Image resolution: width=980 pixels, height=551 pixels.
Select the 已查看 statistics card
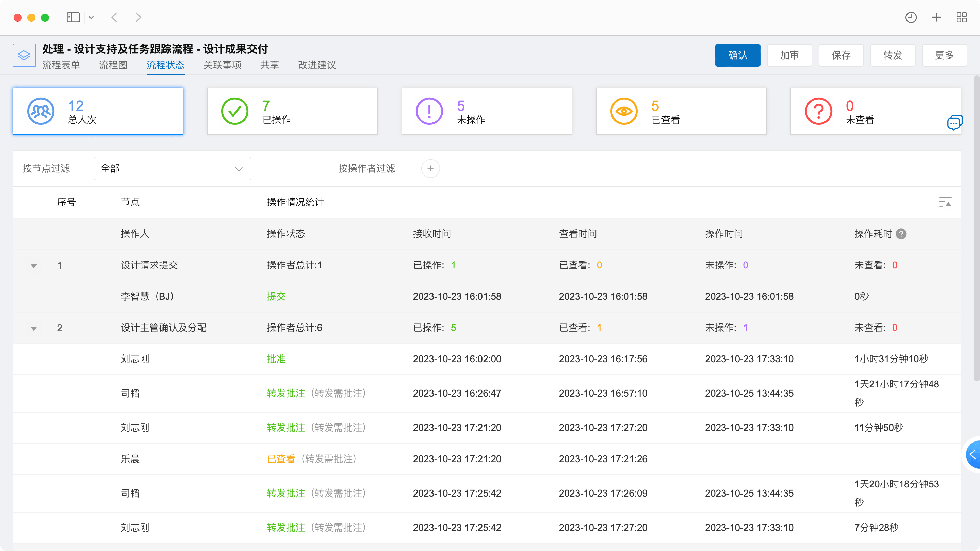click(x=681, y=112)
